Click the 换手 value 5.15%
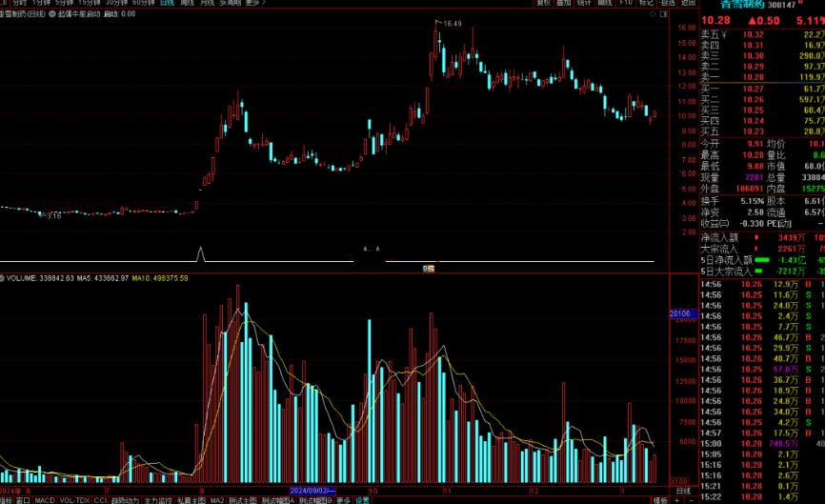Viewport: 825px width, 504px height. coord(753,201)
